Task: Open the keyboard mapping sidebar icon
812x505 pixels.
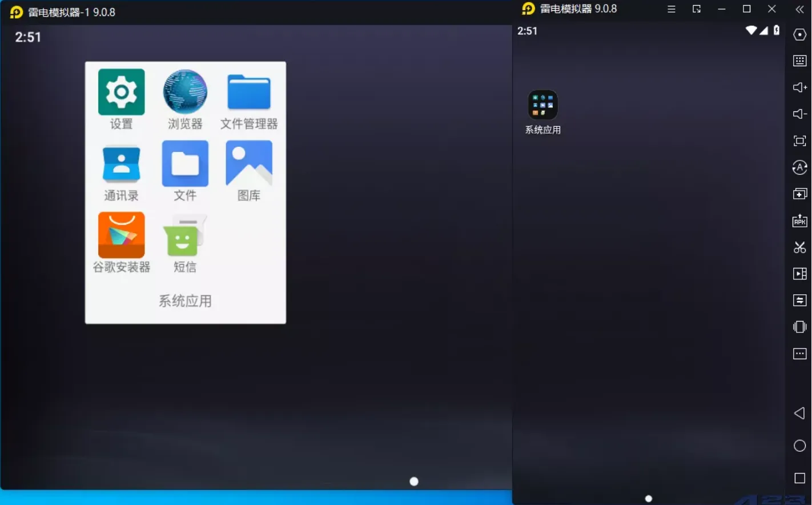Action: [799, 61]
